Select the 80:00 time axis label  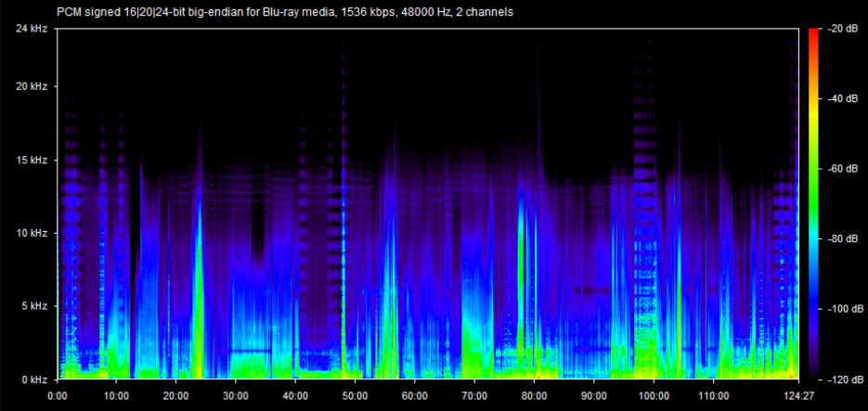coord(534,396)
